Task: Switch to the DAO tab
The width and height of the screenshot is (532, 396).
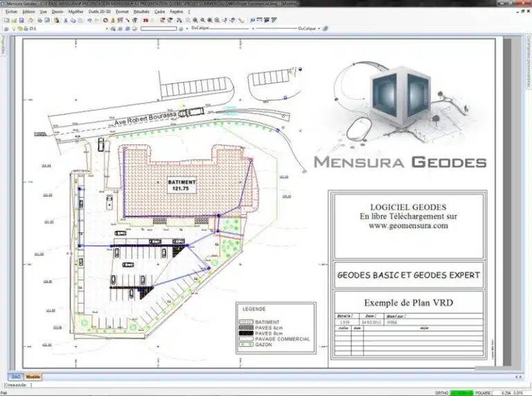Action: coord(16,377)
